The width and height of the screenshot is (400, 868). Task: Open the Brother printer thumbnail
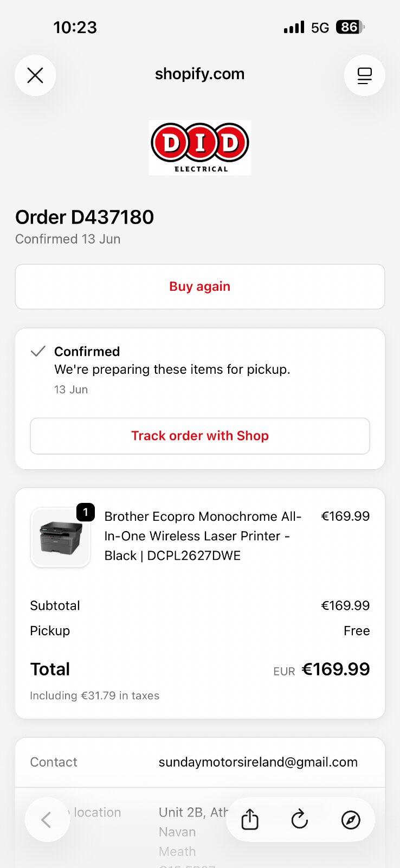[x=60, y=538]
